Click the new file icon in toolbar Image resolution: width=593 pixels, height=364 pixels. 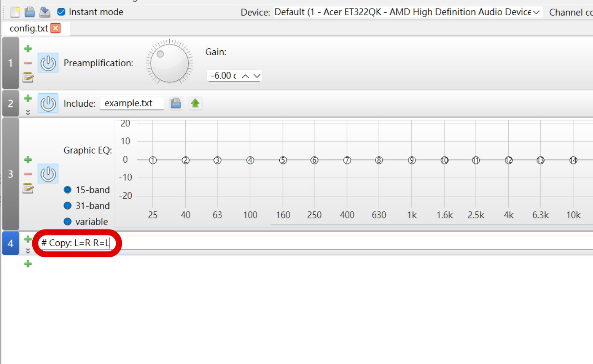click(x=15, y=12)
